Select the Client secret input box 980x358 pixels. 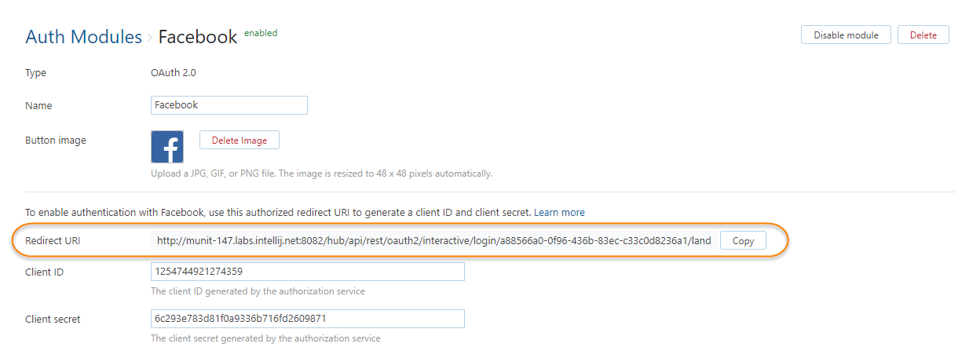[x=307, y=319]
